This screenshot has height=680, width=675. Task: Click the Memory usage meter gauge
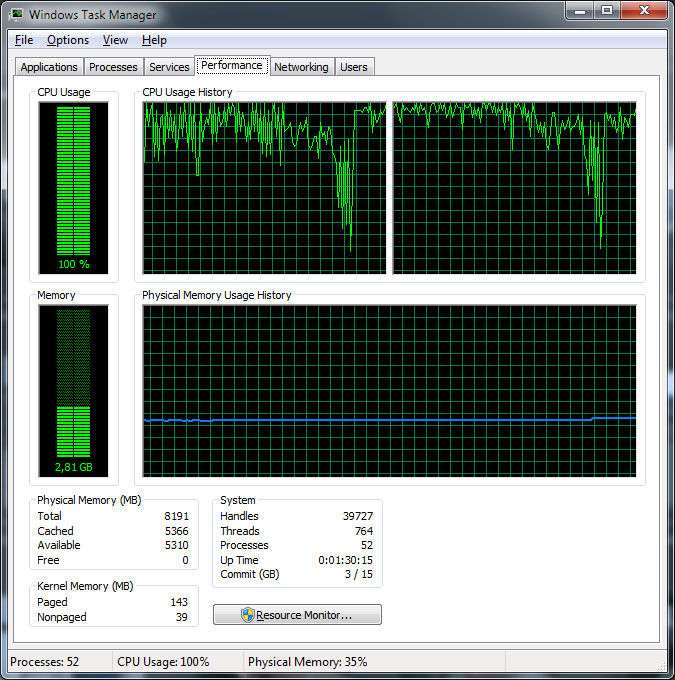[x=73, y=391]
